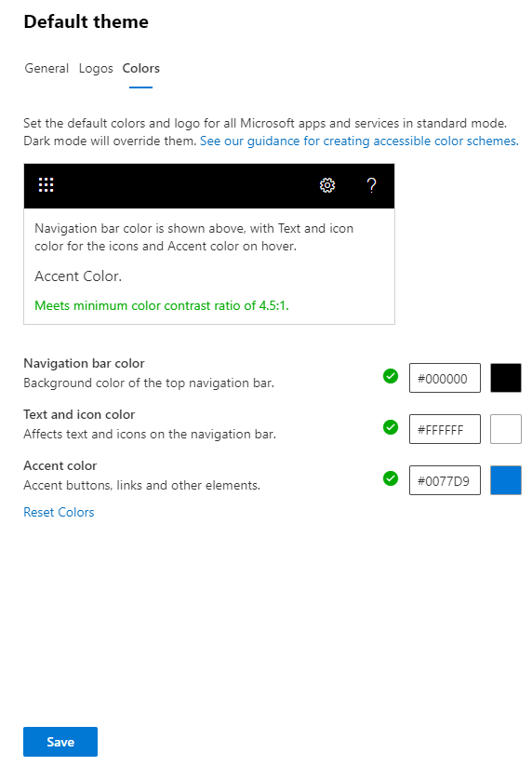Click the help question mark icon
The width and height of the screenshot is (532, 766).
(371, 185)
